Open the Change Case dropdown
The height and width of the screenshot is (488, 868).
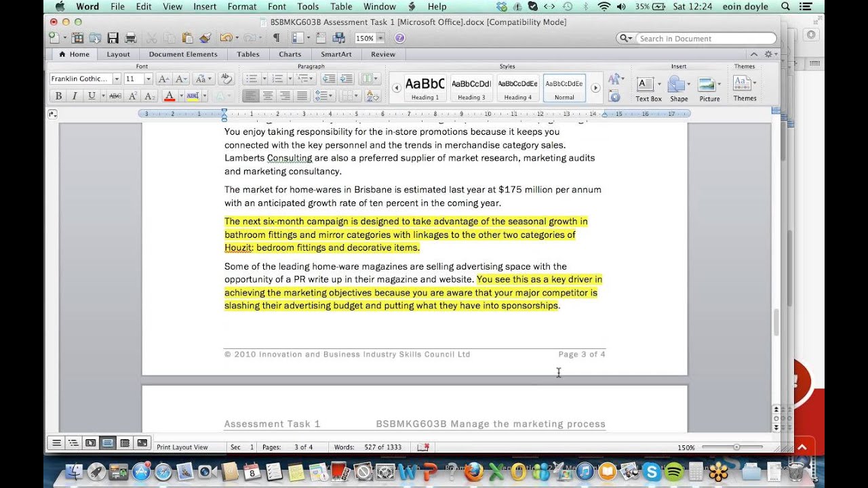tap(203, 79)
